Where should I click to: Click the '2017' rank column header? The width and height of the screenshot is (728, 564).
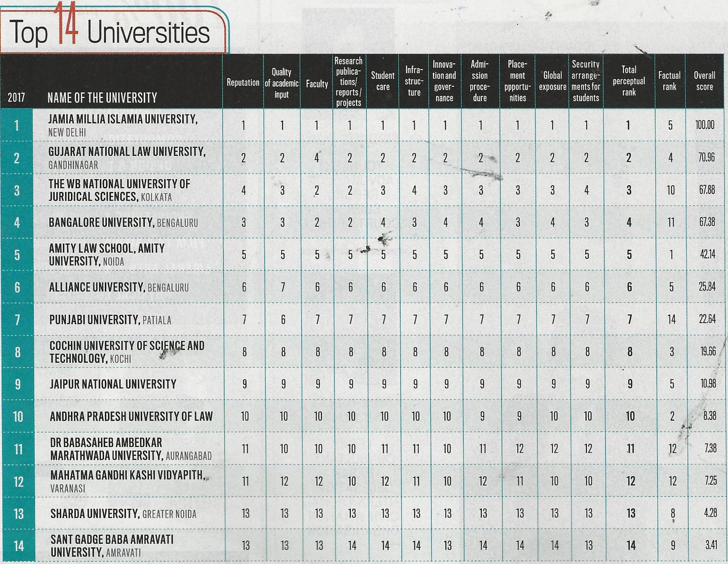tap(16, 98)
